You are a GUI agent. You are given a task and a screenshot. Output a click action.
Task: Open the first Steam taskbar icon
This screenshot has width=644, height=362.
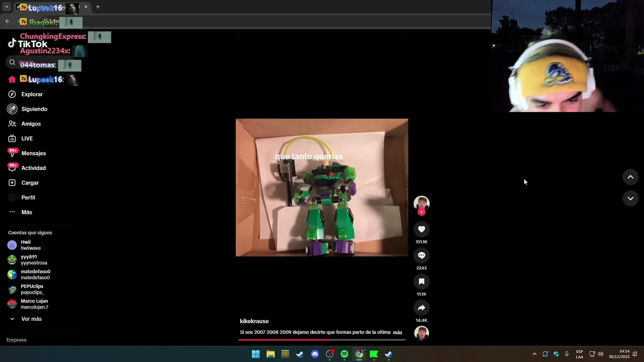(x=300, y=354)
